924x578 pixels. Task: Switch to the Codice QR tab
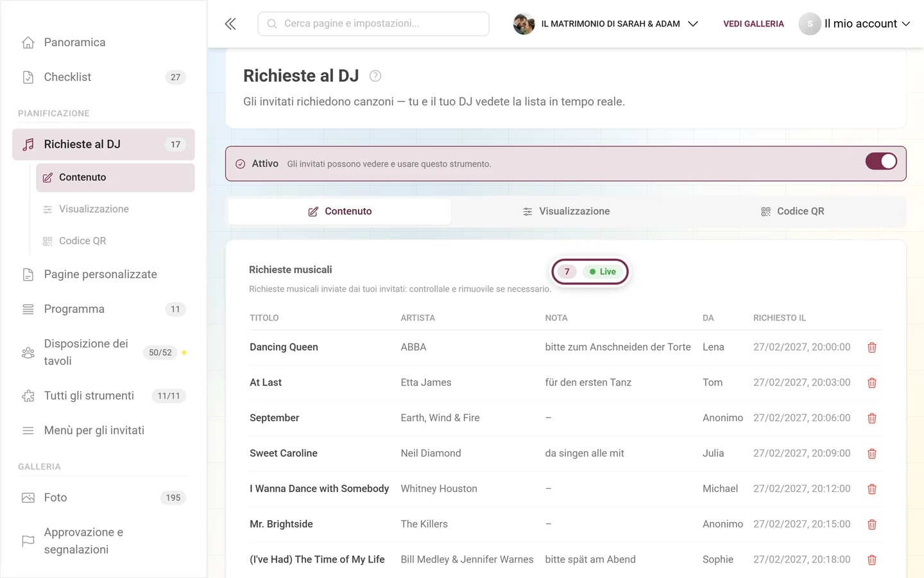(x=792, y=211)
